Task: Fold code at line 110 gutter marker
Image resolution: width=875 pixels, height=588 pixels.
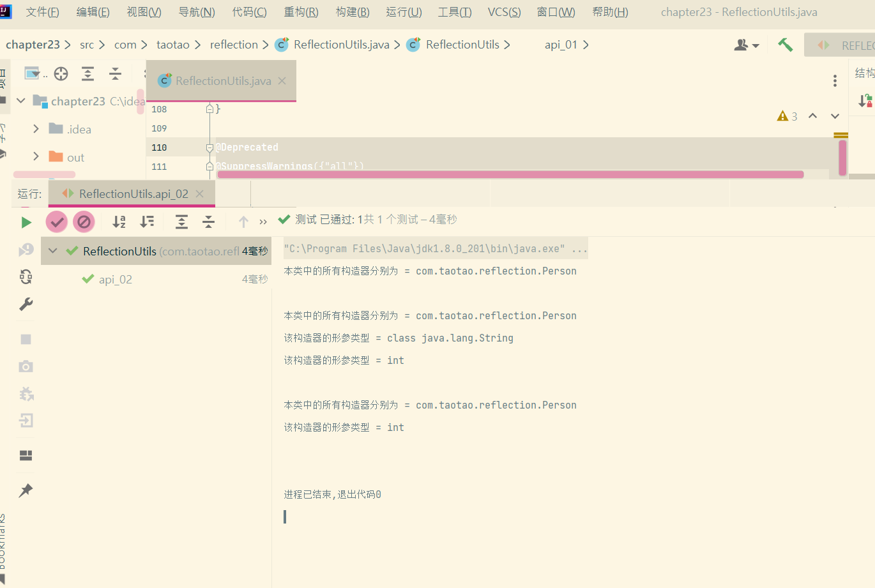Action: [x=209, y=147]
